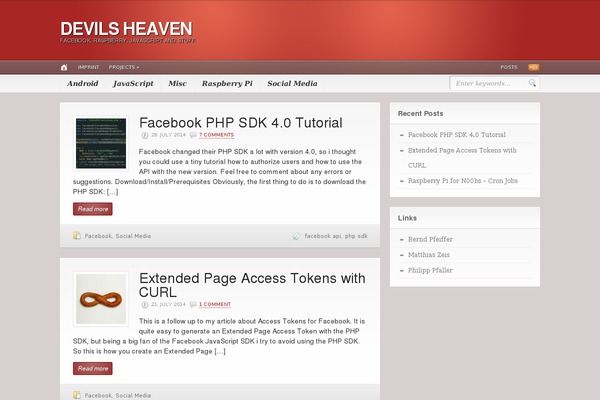
Task: Click the tag icon beside facebook api
Action: pos(296,236)
